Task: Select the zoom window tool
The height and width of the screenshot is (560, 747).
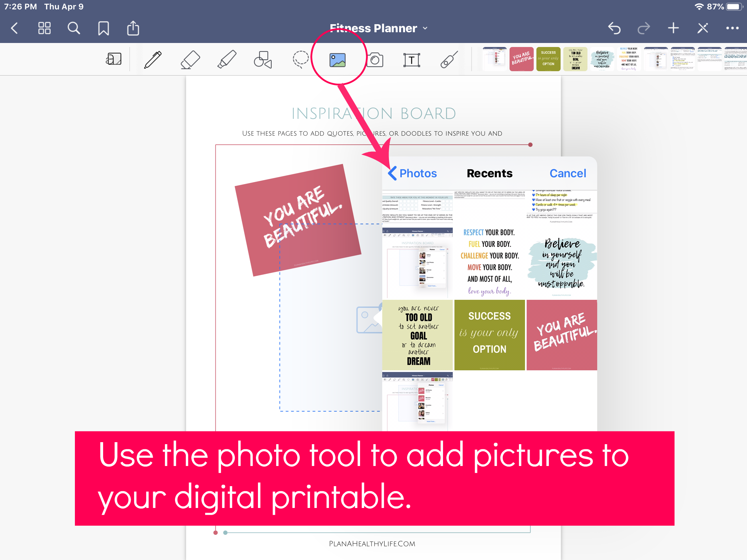Action: [x=114, y=59]
